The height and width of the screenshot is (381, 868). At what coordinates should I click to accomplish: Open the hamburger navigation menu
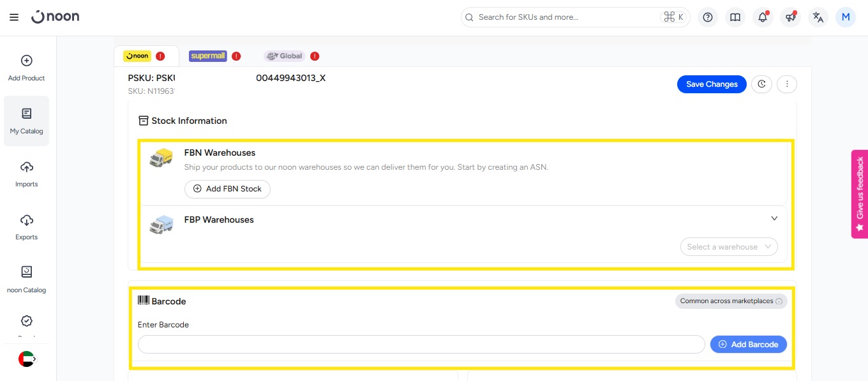(x=14, y=17)
